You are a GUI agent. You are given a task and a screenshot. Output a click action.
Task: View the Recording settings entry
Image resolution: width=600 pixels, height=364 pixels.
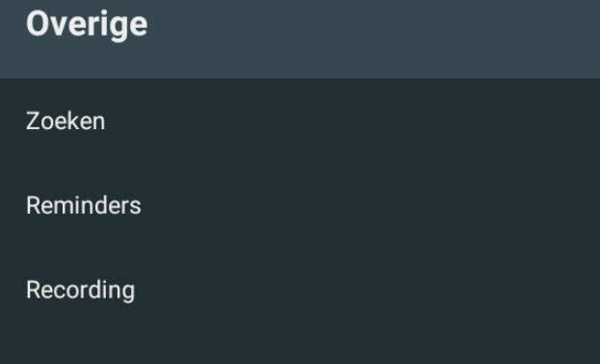(x=300, y=290)
